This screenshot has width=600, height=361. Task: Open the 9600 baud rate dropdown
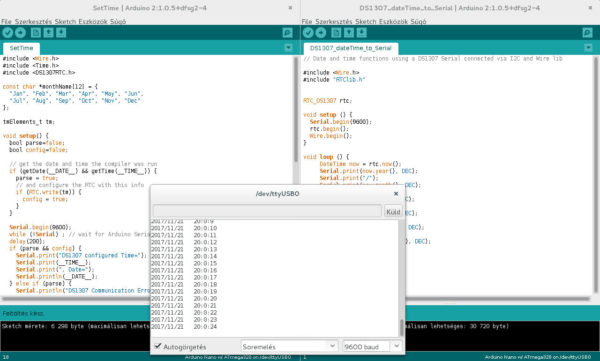pos(372,346)
